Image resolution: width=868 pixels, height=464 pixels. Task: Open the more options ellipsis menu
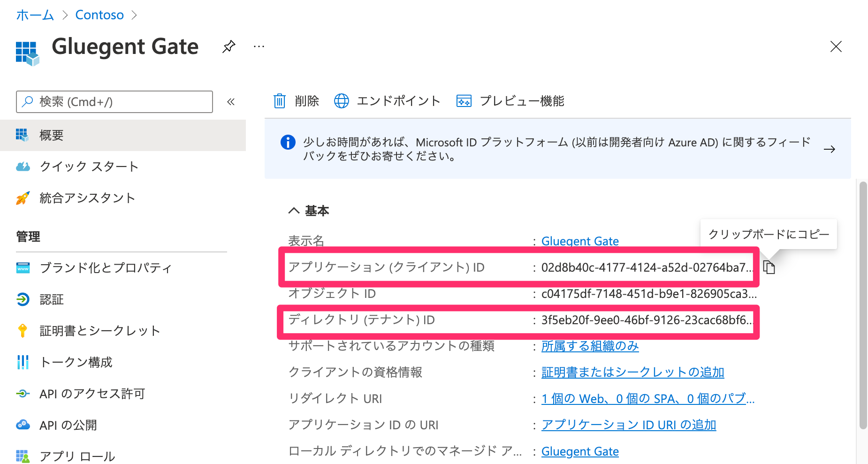259,46
